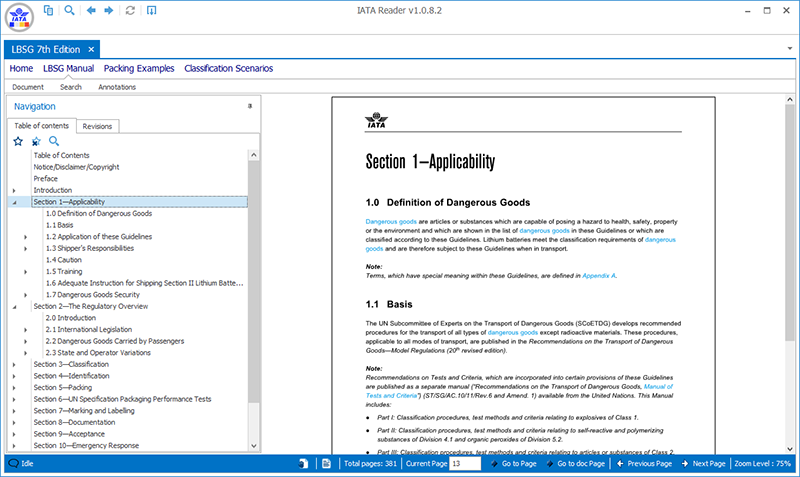800x477 pixels.
Task: Follow the Appendix A link
Action: 598,275
